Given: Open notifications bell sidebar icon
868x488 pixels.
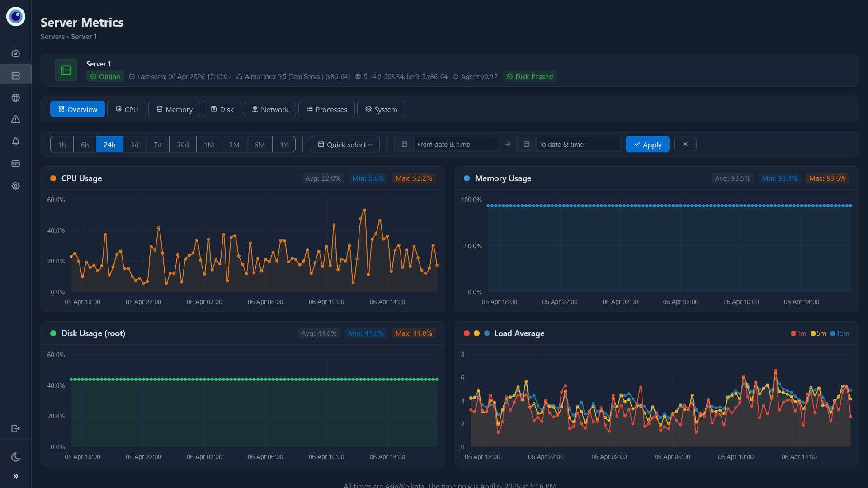Looking at the screenshot, I should [x=16, y=141].
